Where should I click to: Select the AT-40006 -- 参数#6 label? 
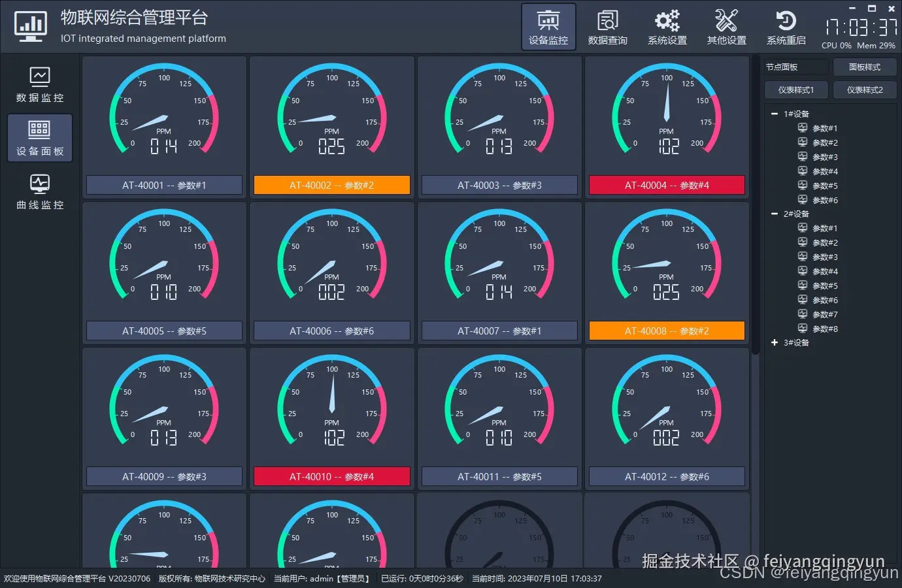coord(332,331)
